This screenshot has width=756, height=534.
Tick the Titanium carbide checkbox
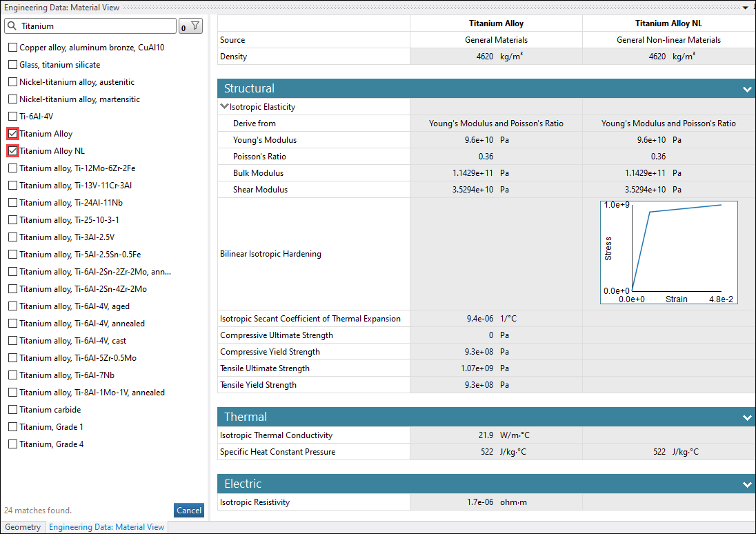pos(13,410)
